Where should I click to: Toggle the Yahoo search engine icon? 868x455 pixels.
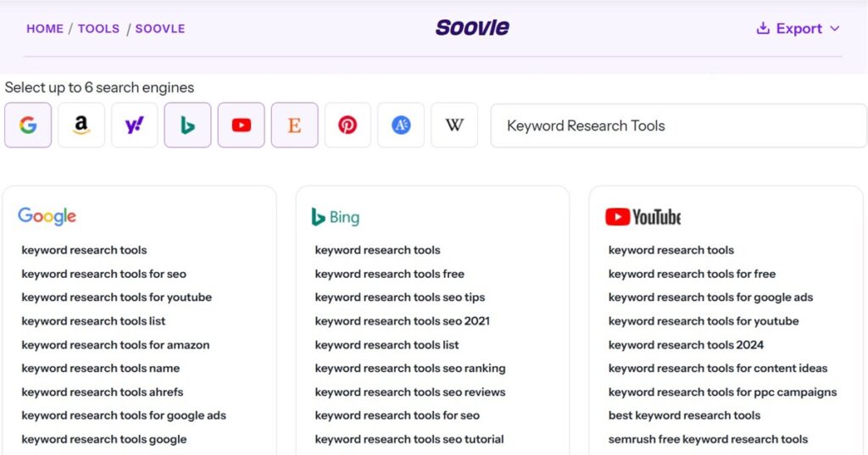[x=135, y=125]
